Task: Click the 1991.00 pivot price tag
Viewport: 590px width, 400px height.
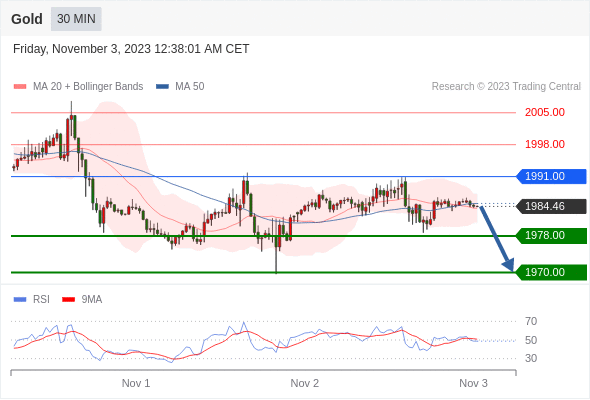Action: [x=552, y=176]
